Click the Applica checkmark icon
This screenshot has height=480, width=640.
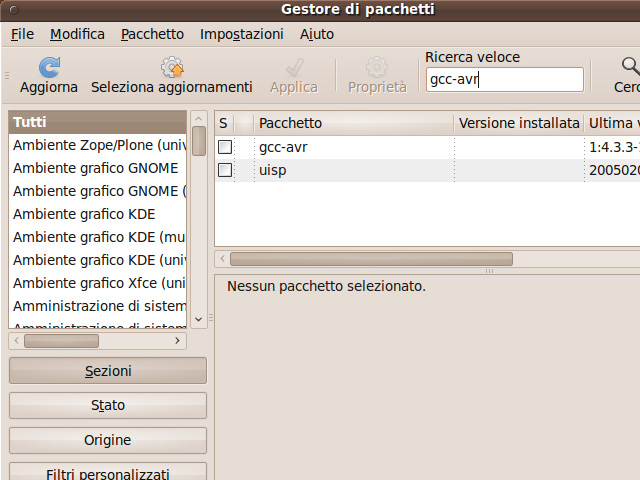294,68
